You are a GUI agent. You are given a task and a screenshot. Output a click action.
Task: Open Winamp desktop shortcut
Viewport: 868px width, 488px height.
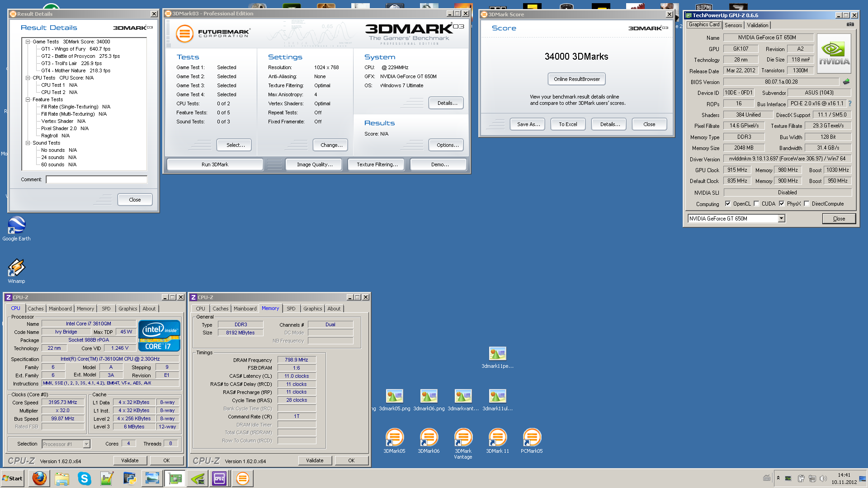[17, 271]
